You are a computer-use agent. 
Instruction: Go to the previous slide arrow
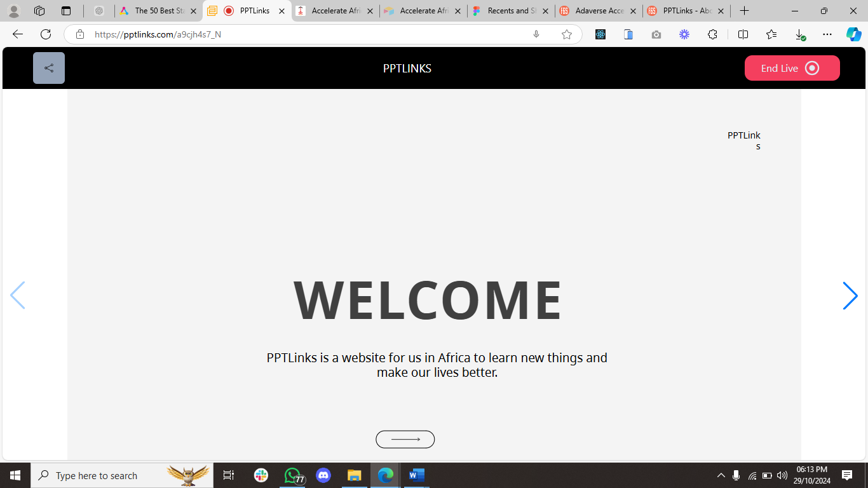point(18,295)
